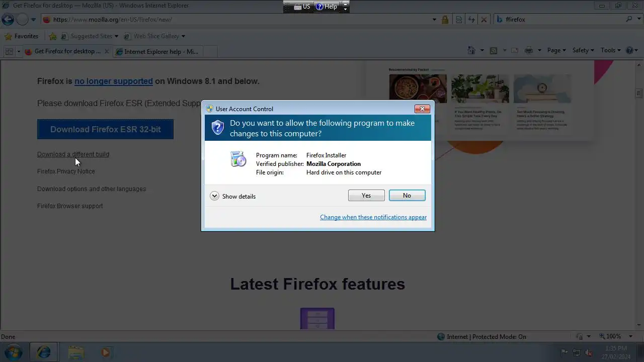Switch to the Internet Explorer help tab
The height and width of the screenshot is (362, 644).
click(157, 51)
